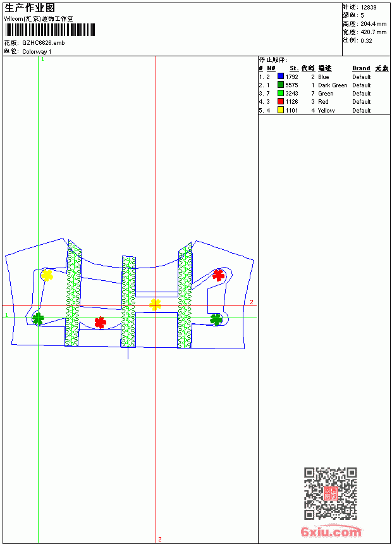
Task: Pick the bright green swatch for Green row
Action: click(281, 93)
